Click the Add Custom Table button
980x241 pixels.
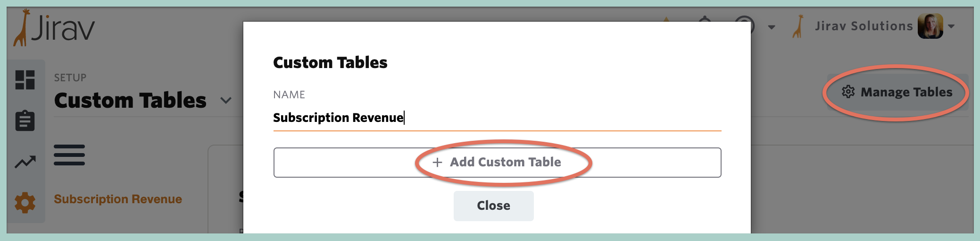[497, 163]
